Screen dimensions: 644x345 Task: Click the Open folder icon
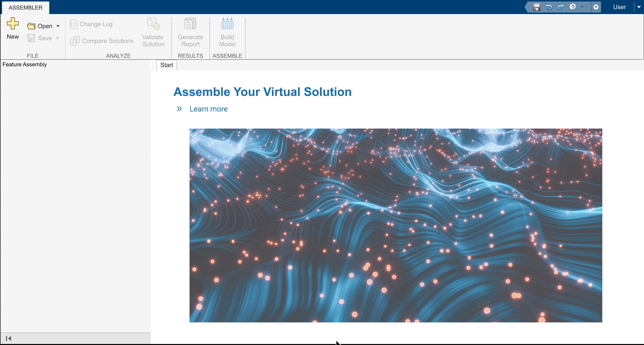click(x=31, y=26)
